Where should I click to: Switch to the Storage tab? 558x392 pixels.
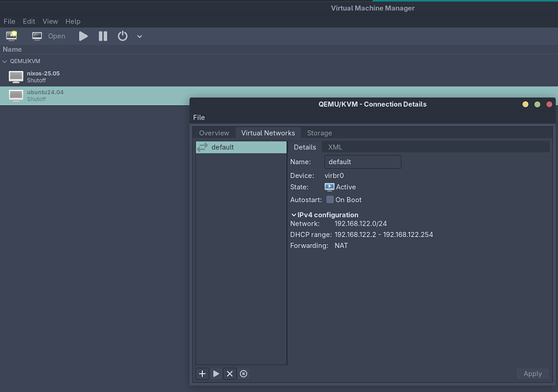pos(319,133)
